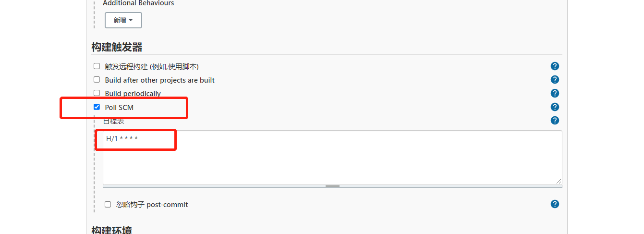Click the 构建触发器 section heading
This screenshot has height=234, width=644.
(117, 47)
